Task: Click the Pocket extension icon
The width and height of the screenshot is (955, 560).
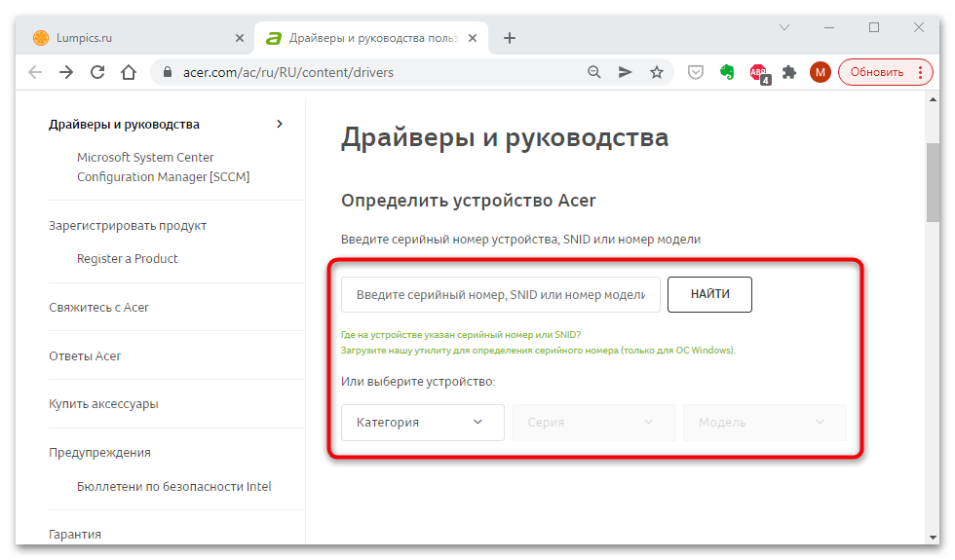Action: (x=696, y=72)
